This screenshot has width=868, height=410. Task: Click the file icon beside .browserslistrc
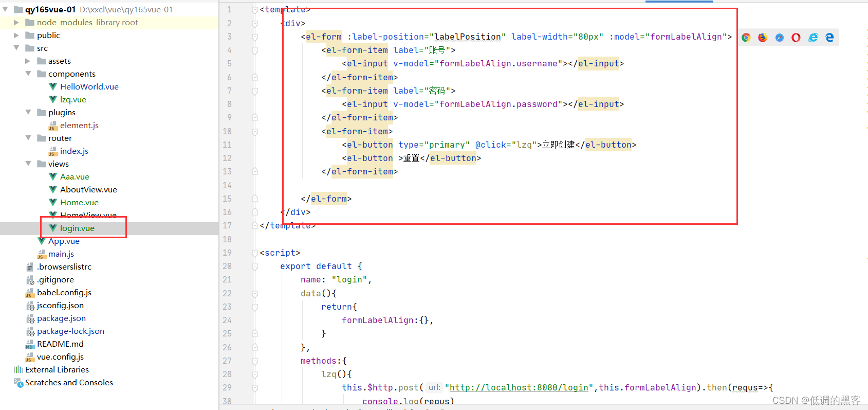pyautogui.click(x=30, y=267)
